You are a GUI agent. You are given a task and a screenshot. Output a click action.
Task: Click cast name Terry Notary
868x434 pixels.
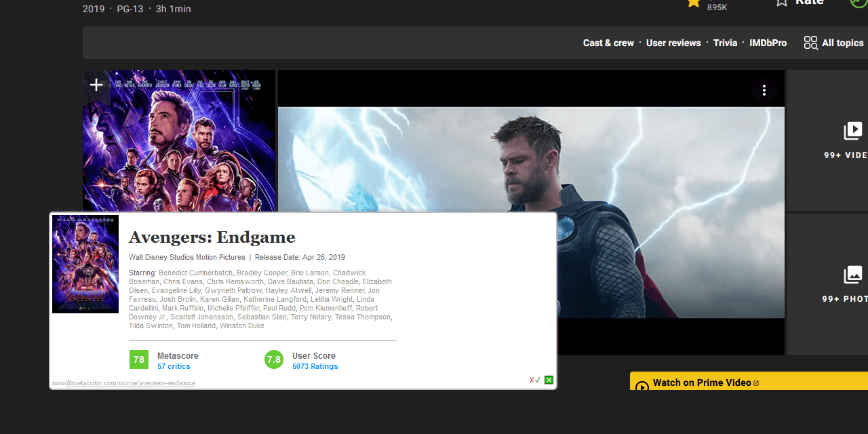pos(311,317)
